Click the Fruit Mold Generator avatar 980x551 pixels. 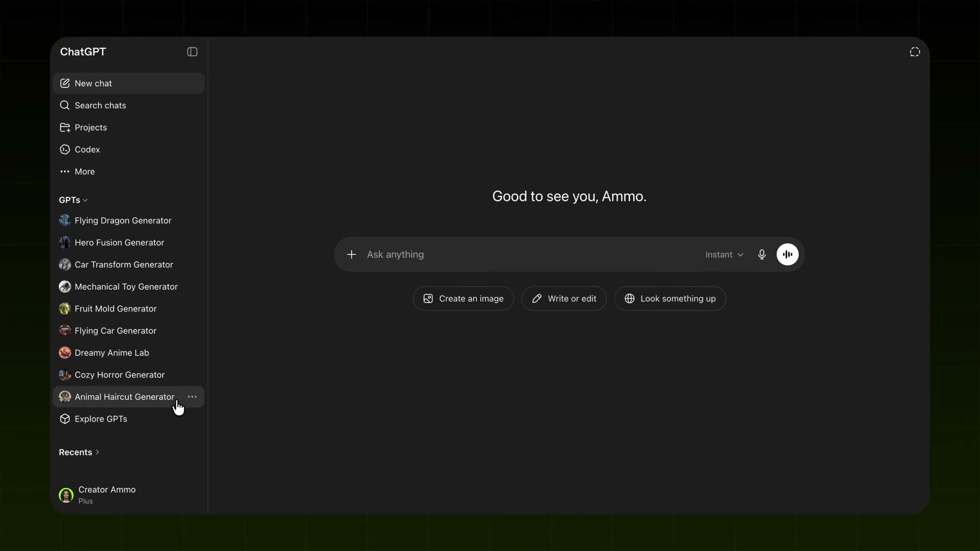pyautogui.click(x=65, y=309)
